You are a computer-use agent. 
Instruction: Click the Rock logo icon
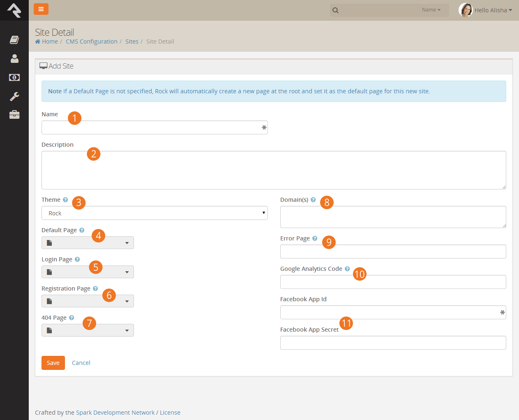[x=14, y=10]
